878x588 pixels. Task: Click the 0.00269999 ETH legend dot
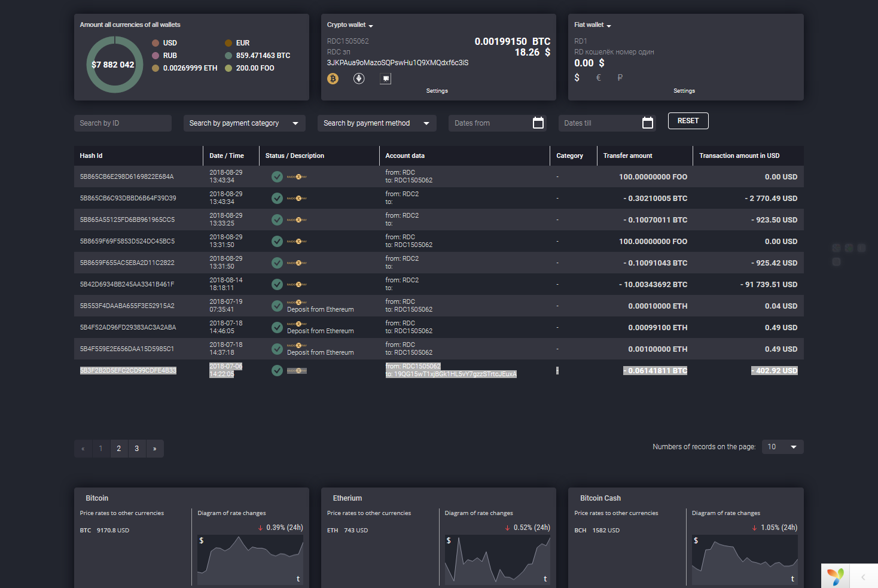pos(156,68)
